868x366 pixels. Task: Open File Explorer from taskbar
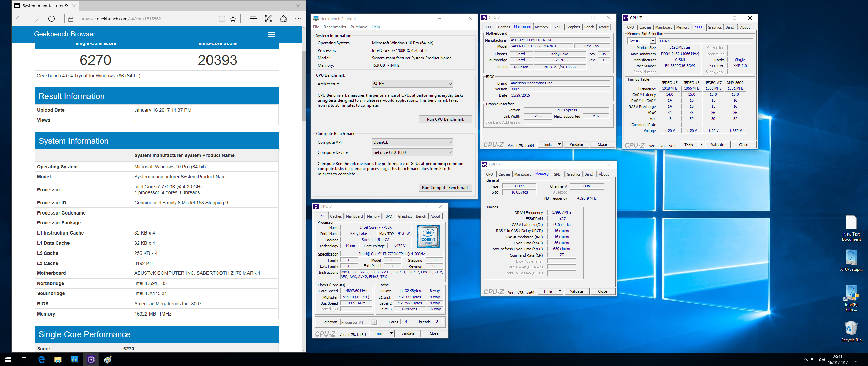click(58, 359)
